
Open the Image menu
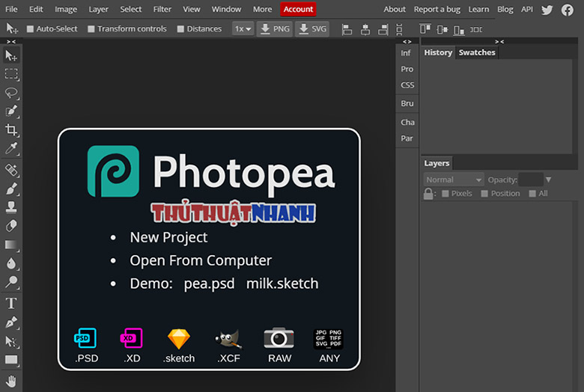point(66,9)
